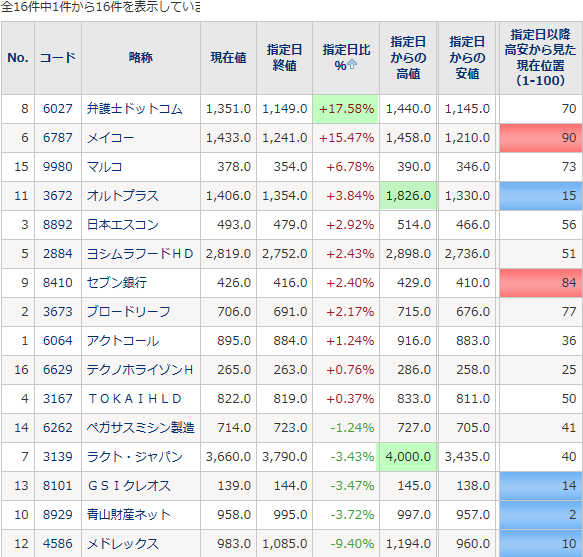Click stock code 3167
The width and height of the screenshot is (583, 557).
tap(58, 399)
